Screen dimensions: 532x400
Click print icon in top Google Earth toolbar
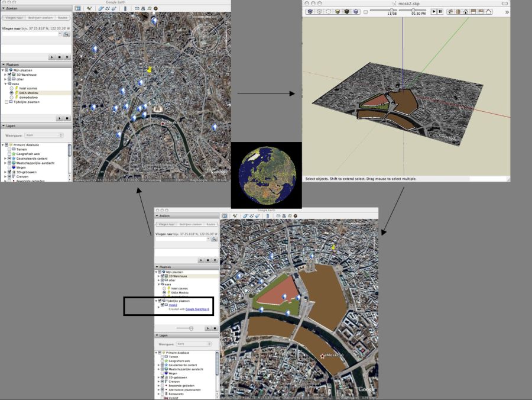coord(143,8)
